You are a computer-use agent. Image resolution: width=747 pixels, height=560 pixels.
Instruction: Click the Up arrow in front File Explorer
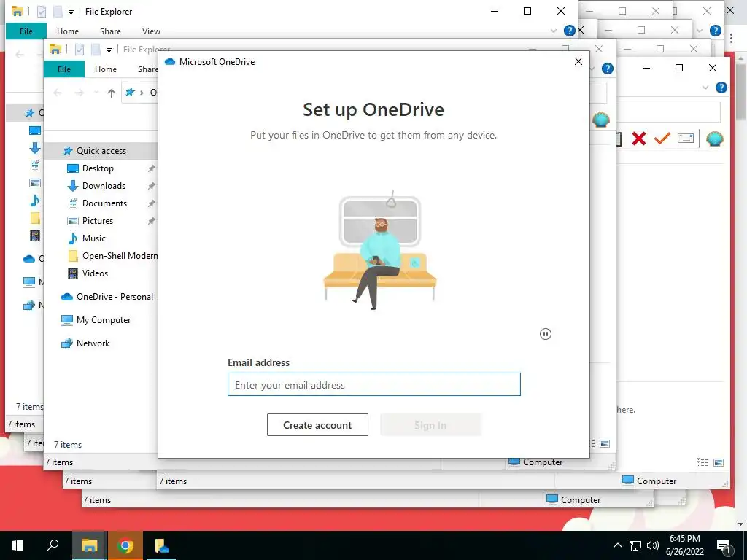click(x=112, y=93)
